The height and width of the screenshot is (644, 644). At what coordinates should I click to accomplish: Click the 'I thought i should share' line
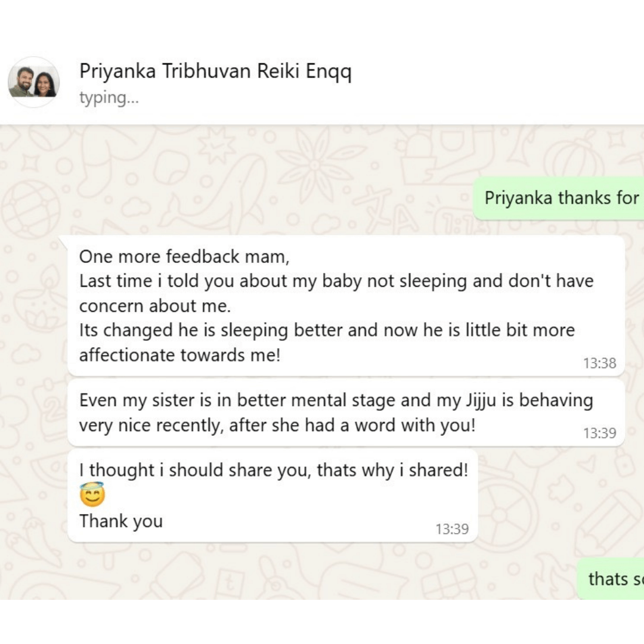[274, 470]
